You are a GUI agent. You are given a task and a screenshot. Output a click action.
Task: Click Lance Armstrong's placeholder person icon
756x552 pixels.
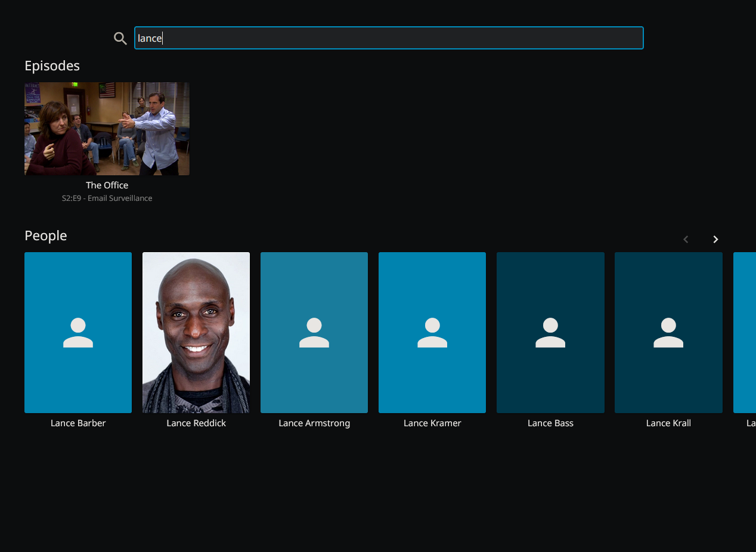[314, 333]
